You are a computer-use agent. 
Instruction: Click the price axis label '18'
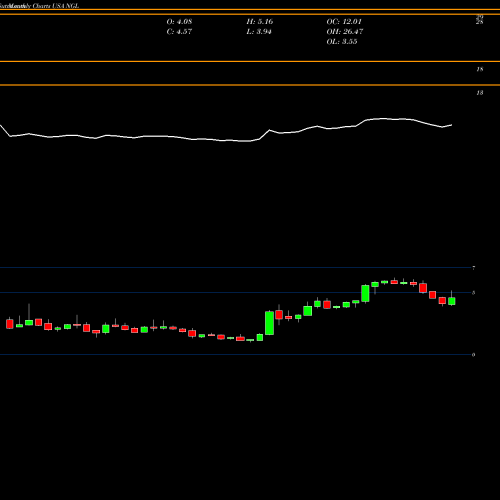(480, 69)
